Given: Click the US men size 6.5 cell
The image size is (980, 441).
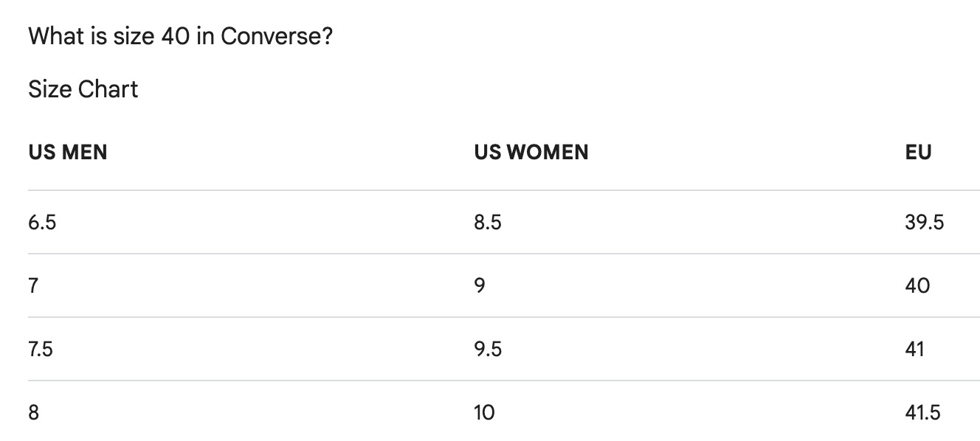Looking at the screenshot, I should point(42,222).
